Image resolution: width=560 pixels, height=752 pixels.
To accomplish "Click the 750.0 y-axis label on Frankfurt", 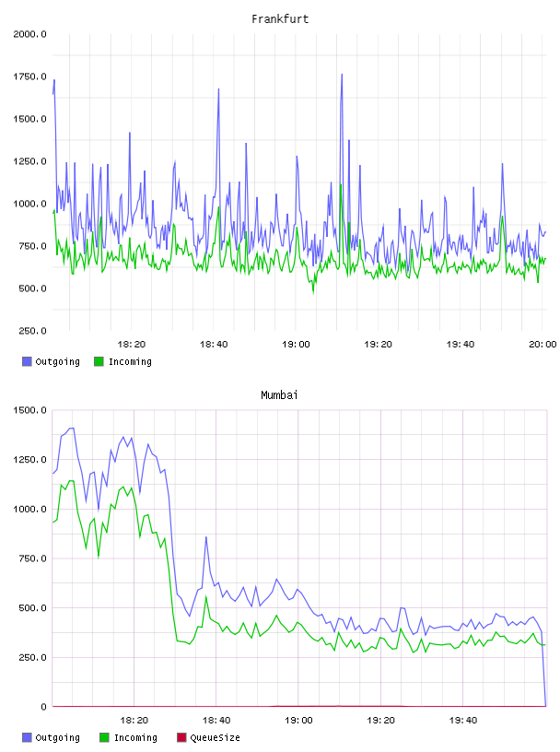I will [32, 246].
